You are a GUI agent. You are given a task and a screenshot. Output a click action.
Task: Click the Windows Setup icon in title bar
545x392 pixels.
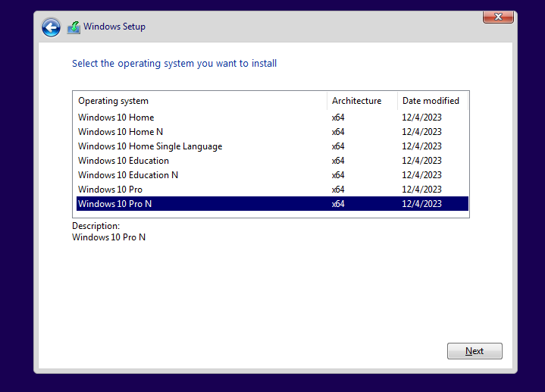coord(74,27)
